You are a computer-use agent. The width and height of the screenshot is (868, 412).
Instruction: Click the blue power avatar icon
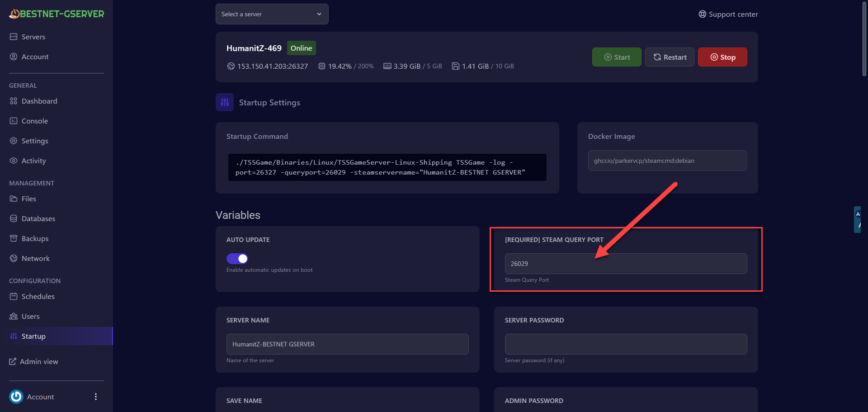pyautogui.click(x=16, y=397)
